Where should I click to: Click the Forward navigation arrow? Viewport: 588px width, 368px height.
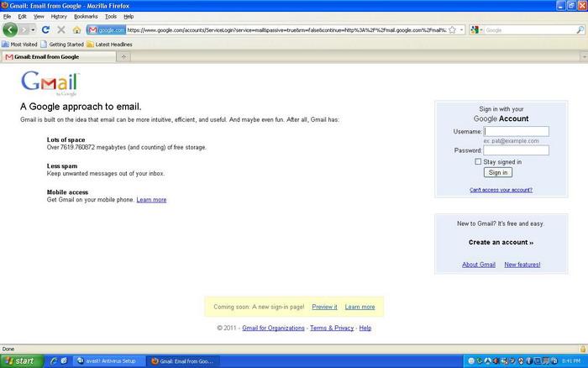(24, 29)
